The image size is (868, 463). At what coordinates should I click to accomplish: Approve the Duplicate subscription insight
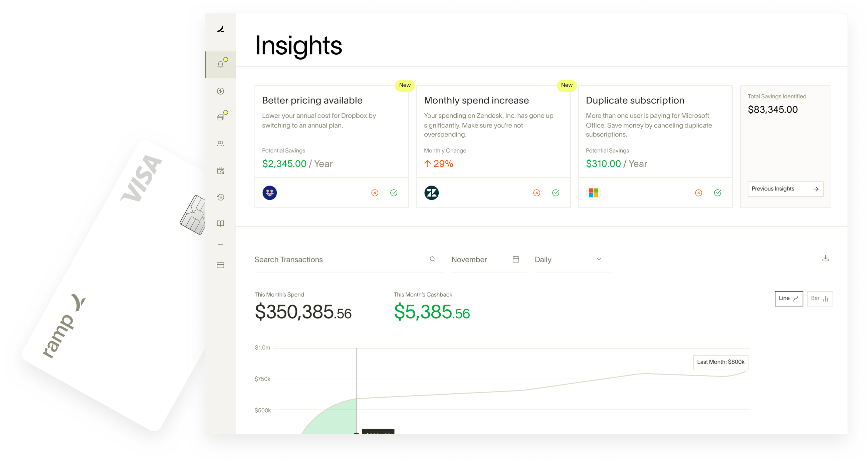coord(718,192)
